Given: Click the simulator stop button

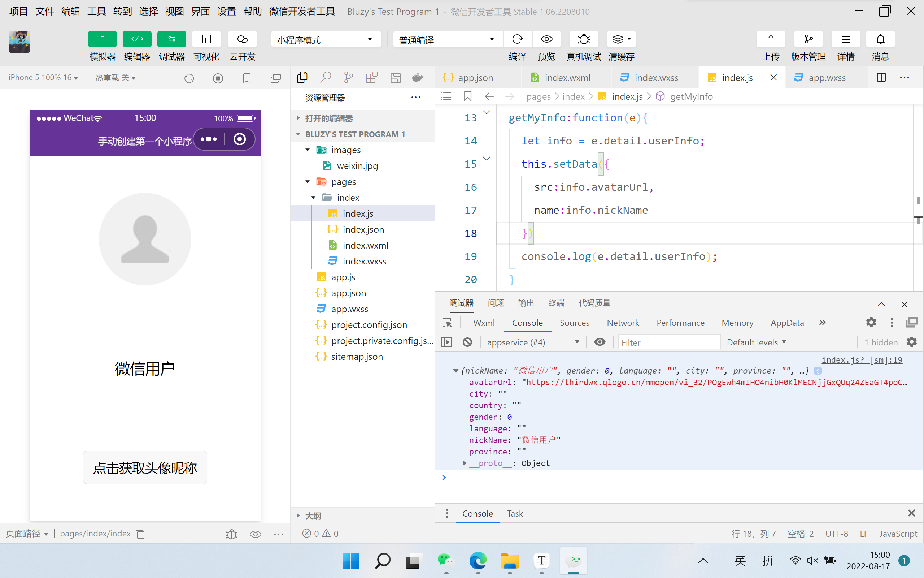Looking at the screenshot, I should pos(218,78).
